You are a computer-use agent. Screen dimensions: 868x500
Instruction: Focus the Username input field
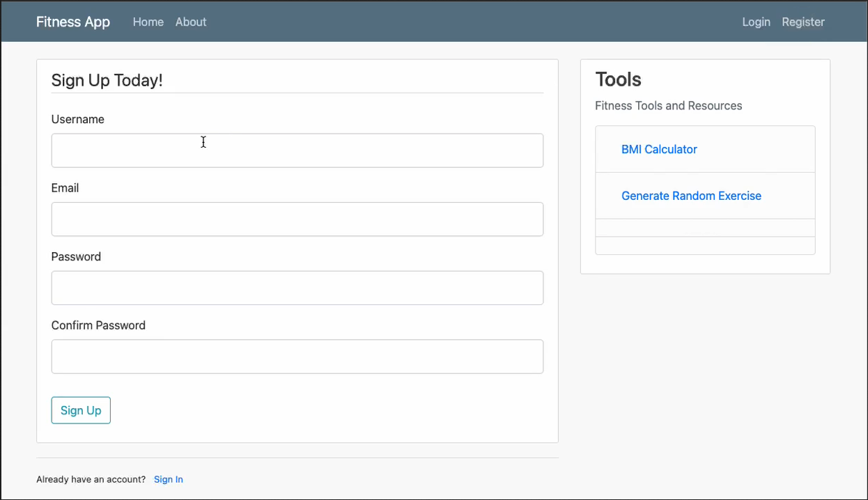[x=297, y=150]
